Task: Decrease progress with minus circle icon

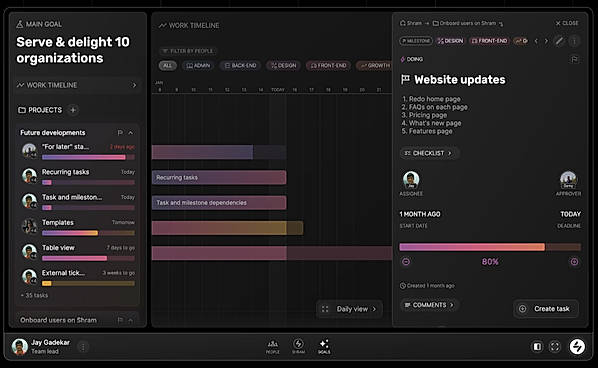Action: pyautogui.click(x=406, y=262)
